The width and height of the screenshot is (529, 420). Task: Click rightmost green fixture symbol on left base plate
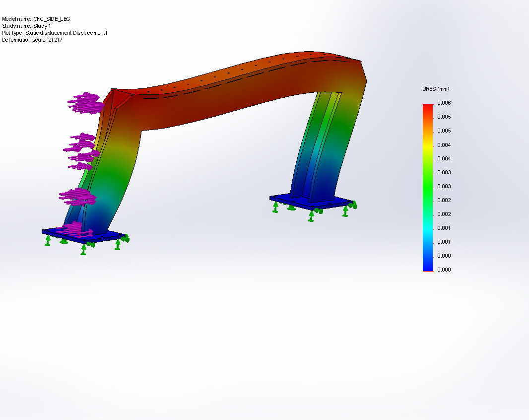tap(126, 238)
